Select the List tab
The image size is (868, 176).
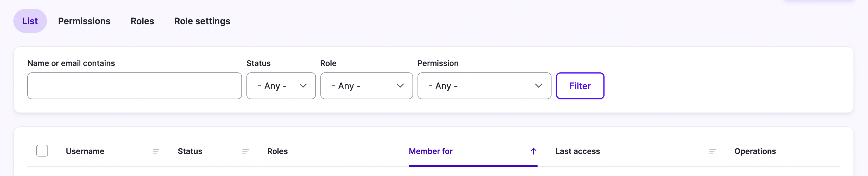[x=30, y=21]
